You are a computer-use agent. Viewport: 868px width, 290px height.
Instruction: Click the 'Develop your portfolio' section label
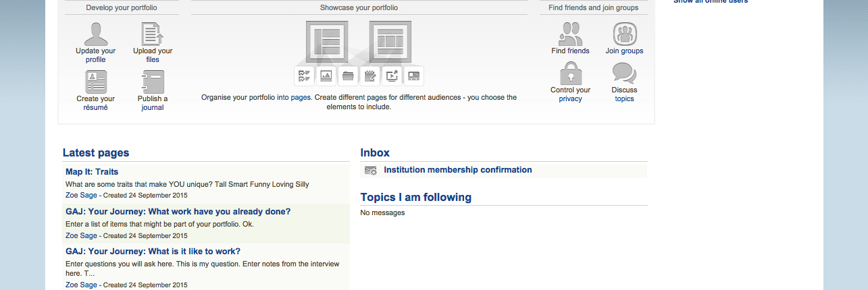tap(122, 8)
